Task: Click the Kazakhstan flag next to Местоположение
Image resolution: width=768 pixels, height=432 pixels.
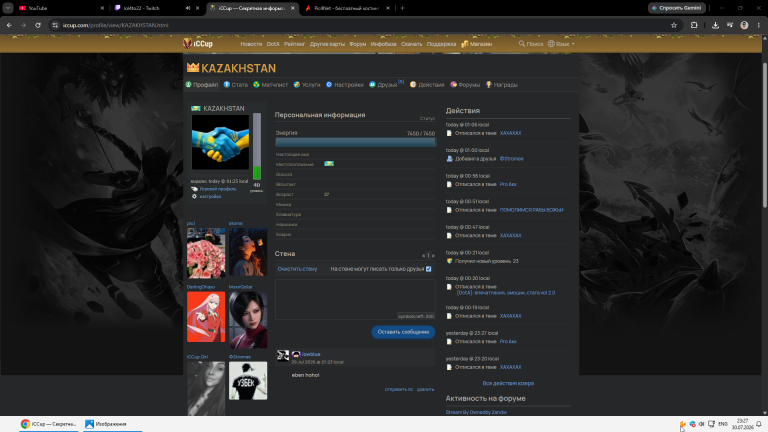Action: tap(329, 164)
